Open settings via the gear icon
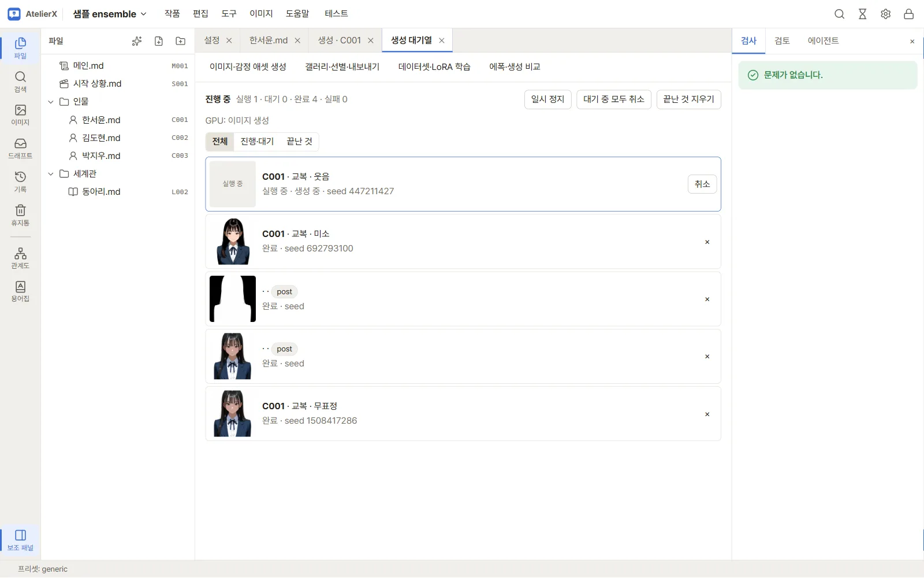This screenshot has width=924, height=578. (x=886, y=14)
